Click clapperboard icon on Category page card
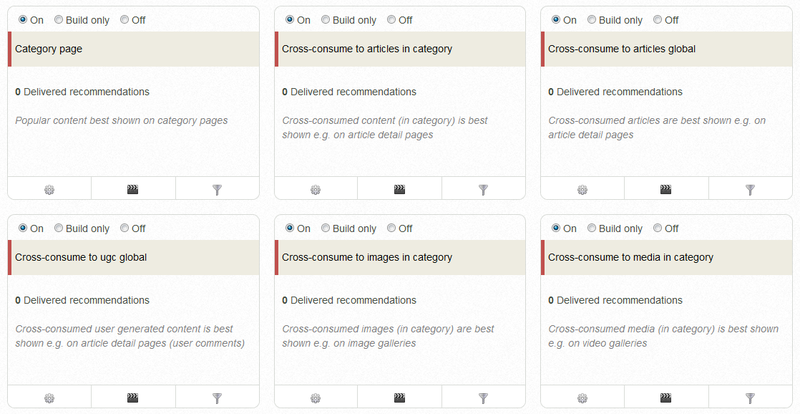The width and height of the screenshot is (800, 414). coord(133,188)
